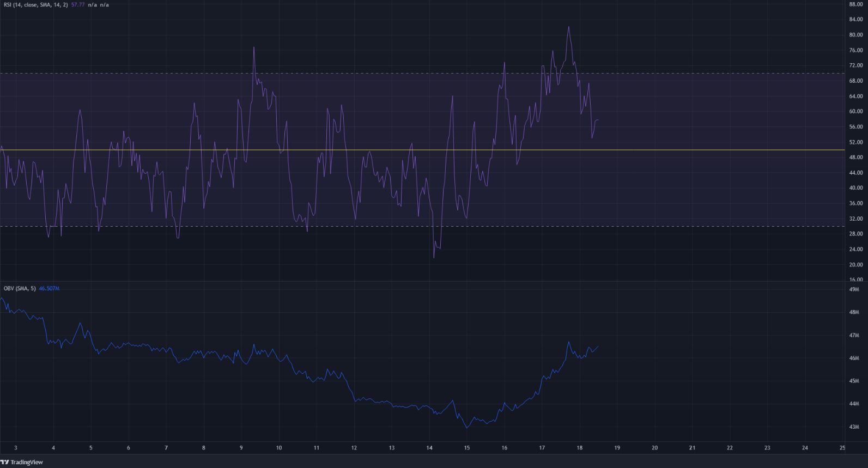Click 43M on the OBV scale

854,427
